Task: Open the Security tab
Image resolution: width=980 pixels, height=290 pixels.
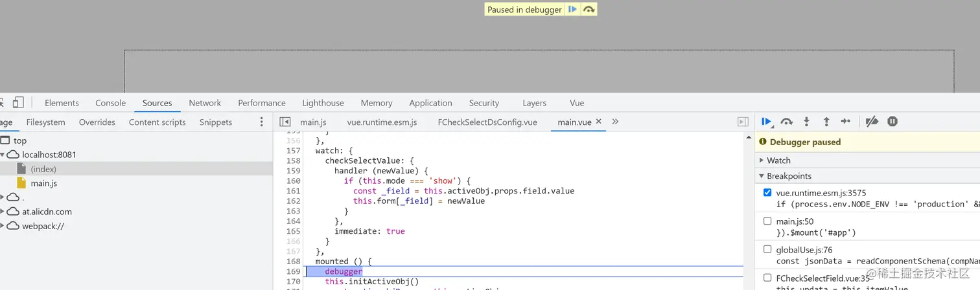Action: [484, 103]
